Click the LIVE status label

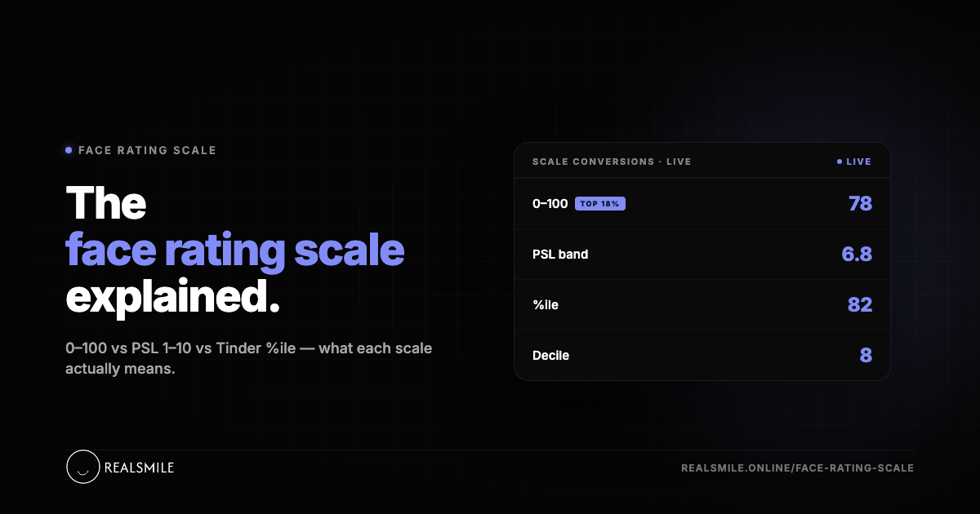coord(858,162)
